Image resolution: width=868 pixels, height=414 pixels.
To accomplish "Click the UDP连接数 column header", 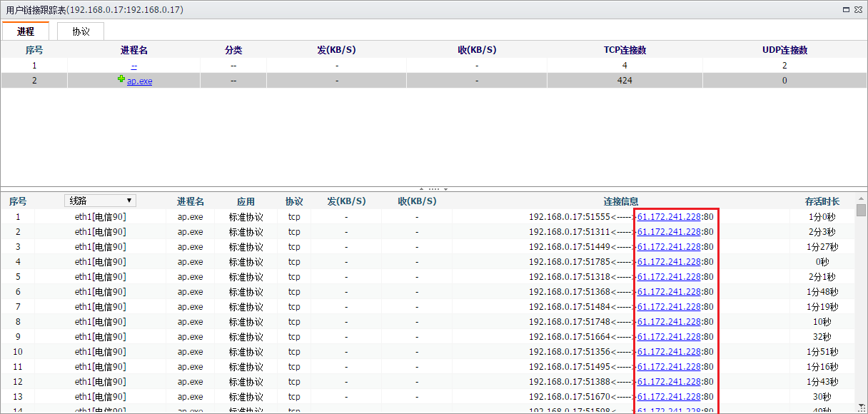I will tap(784, 51).
